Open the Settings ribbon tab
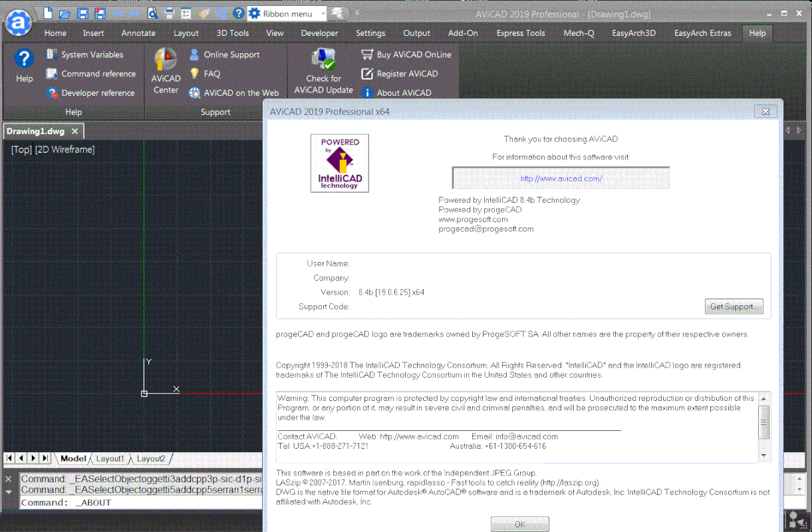Screen dimensions: 812x532 tap(370, 33)
